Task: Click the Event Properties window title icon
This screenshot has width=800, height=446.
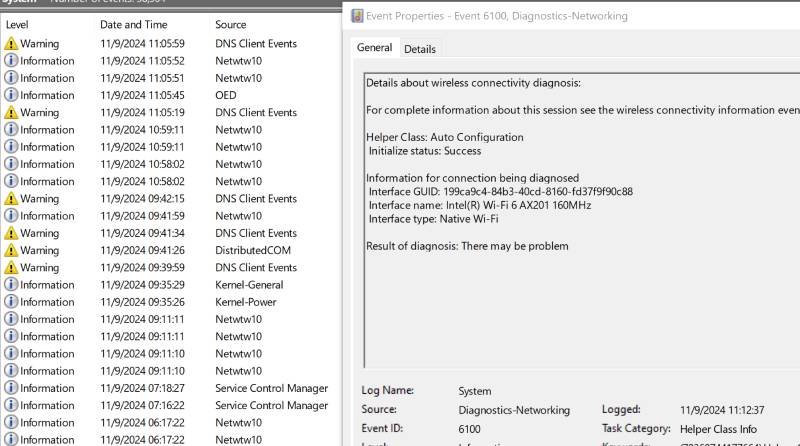Action: [357, 16]
